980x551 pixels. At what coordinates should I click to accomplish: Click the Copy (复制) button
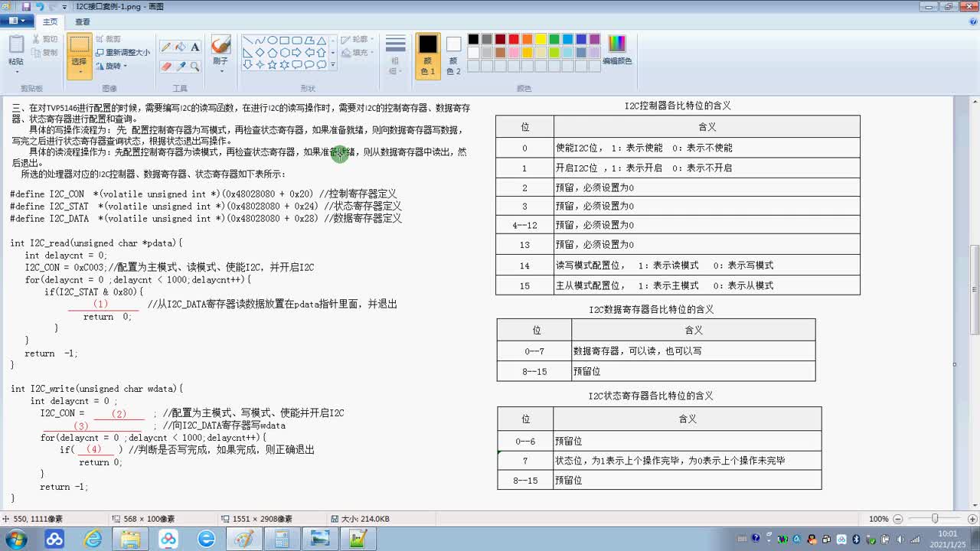45,53
